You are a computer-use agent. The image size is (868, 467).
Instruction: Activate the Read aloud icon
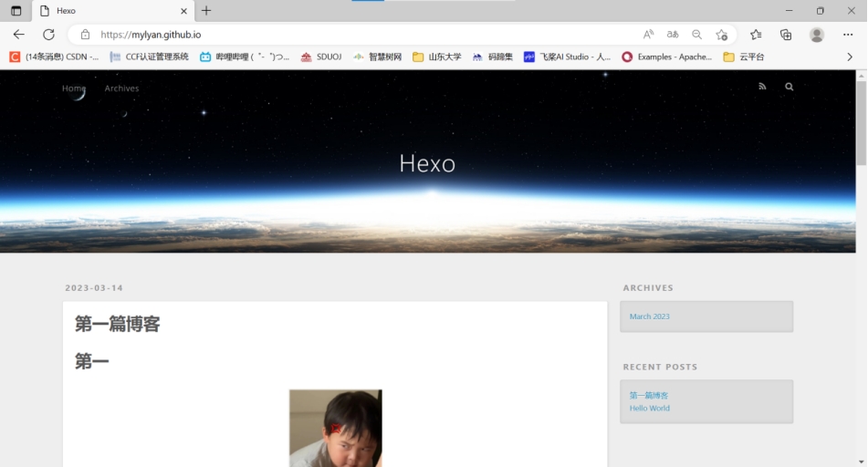click(x=648, y=35)
